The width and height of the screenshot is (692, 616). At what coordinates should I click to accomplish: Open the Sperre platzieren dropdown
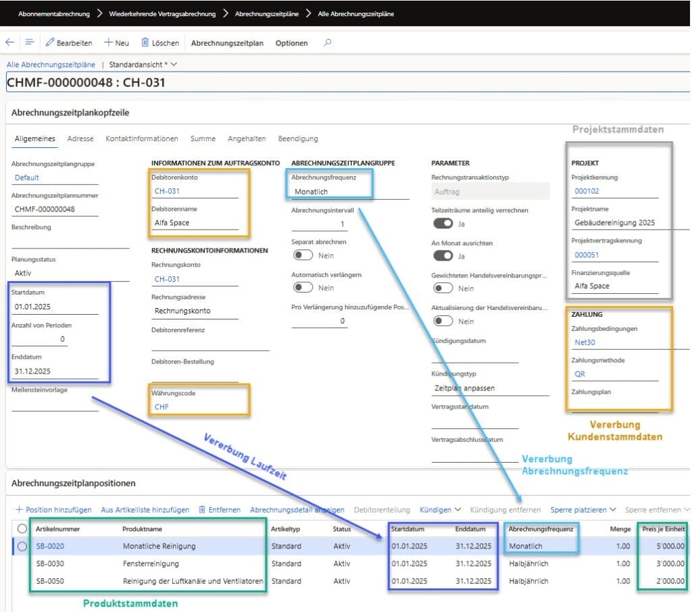[583, 510]
